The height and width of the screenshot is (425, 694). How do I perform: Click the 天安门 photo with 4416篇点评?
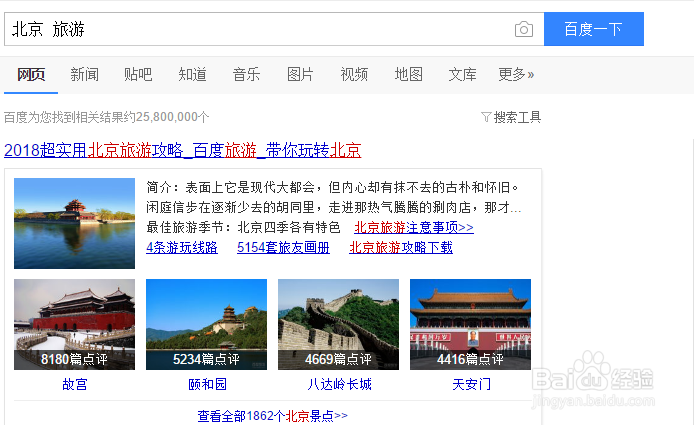tap(470, 324)
